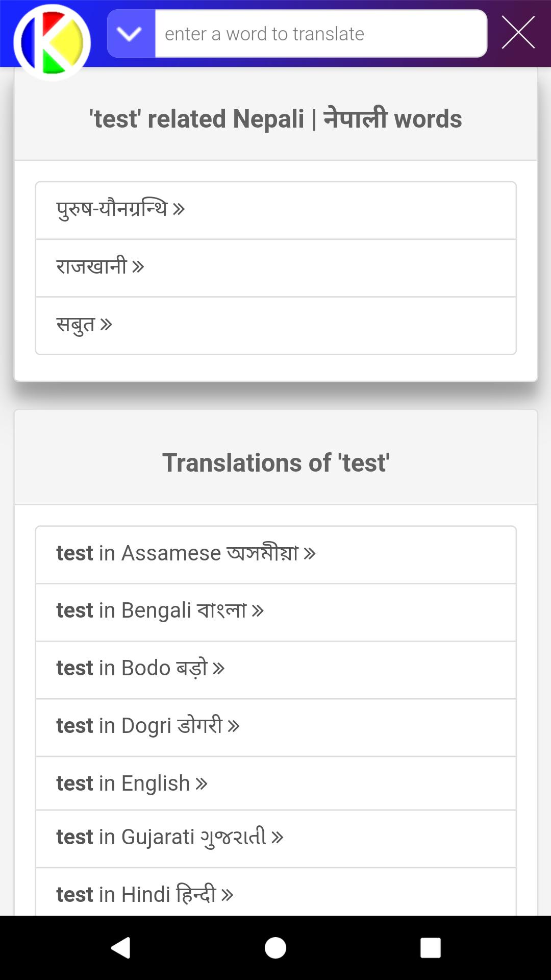View test in Dogri translation
Screen dimensions: 551x980
(275, 728)
